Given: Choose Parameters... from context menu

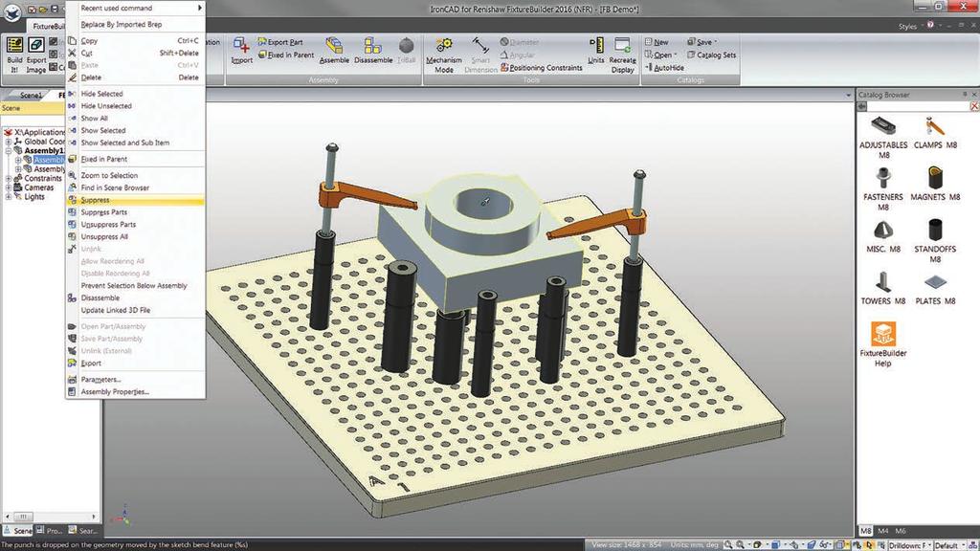Looking at the screenshot, I should pos(136,379).
